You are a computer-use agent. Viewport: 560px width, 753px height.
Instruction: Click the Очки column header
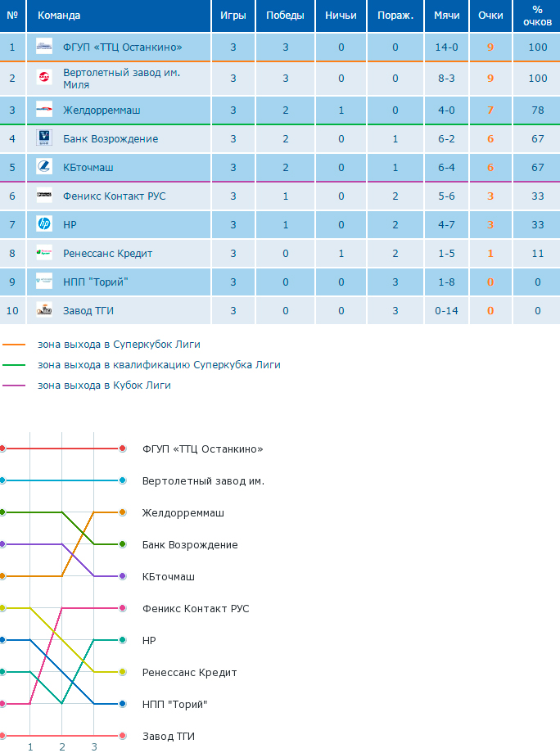[490, 16]
